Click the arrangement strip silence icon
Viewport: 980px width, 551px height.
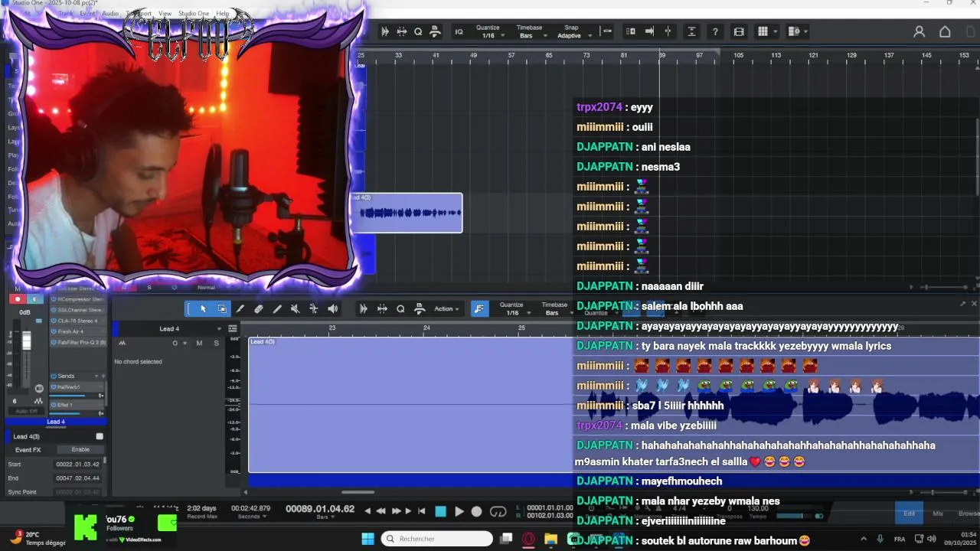[x=401, y=31]
